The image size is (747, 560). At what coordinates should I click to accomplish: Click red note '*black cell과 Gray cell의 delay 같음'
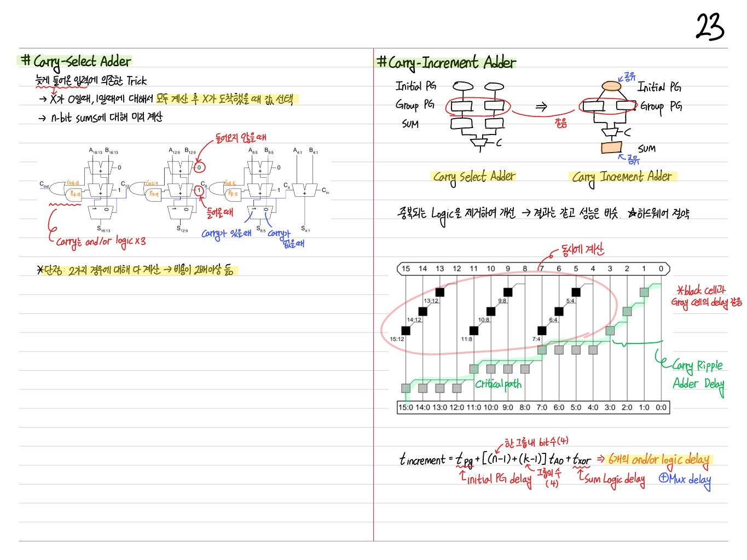point(707,296)
